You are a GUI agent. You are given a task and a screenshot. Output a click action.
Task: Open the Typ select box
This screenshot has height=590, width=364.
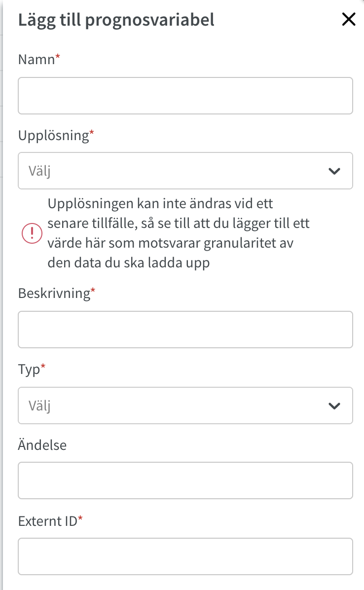tap(185, 406)
